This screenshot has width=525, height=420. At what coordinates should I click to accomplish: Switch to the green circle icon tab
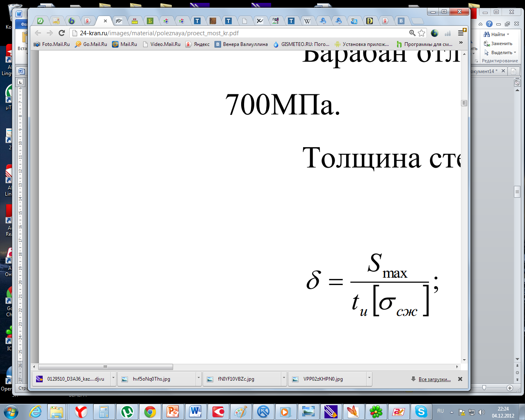[40, 21]
